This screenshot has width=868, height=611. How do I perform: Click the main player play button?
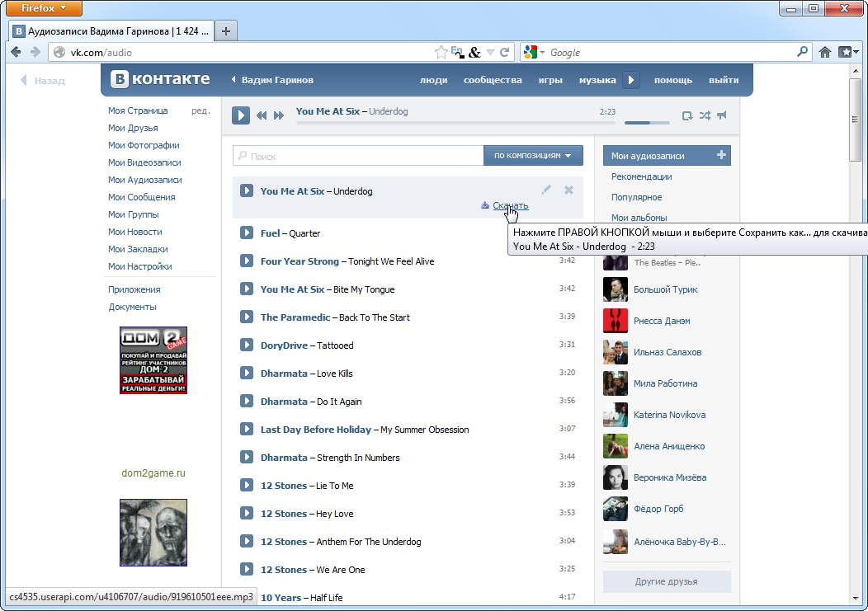tap(240, 115)
